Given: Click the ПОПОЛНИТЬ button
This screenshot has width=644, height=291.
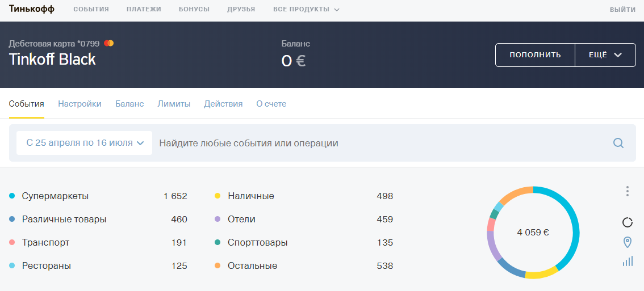Looking at the screenshot, I should (535, 55).
